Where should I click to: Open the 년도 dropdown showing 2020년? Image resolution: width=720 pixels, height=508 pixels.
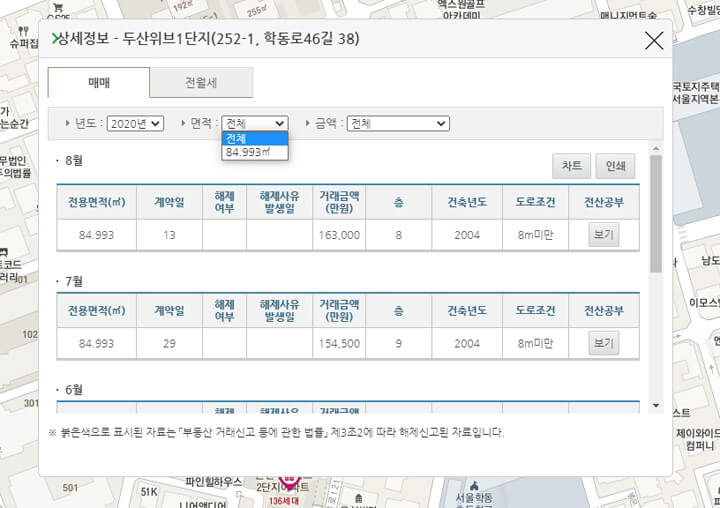coord(135,124)
